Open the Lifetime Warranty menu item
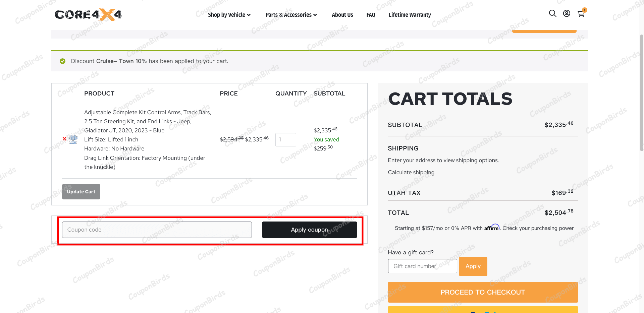 pos(410,15)
